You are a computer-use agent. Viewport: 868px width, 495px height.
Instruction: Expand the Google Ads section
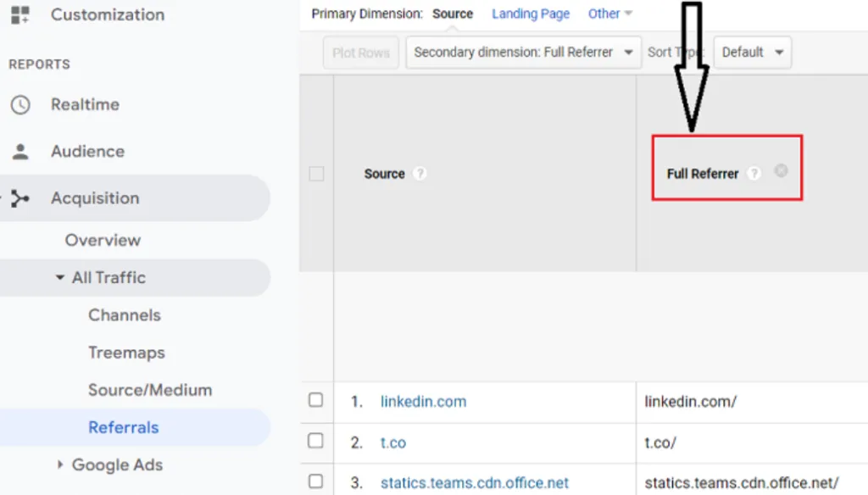(60, 464)
